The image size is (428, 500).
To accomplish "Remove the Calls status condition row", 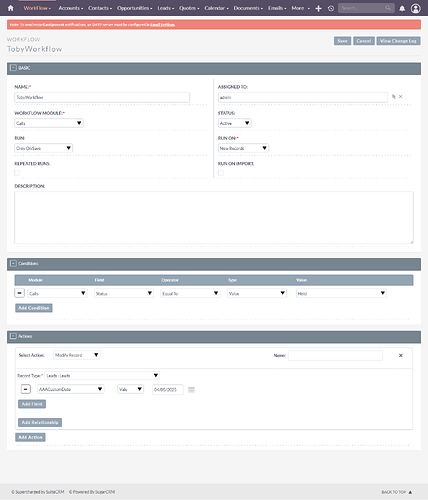I will tap(19, 293).
